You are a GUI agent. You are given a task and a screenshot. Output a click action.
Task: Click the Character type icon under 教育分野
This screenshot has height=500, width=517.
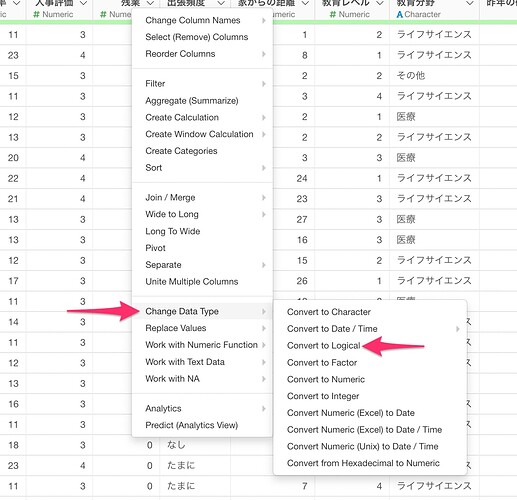(399, 14)
